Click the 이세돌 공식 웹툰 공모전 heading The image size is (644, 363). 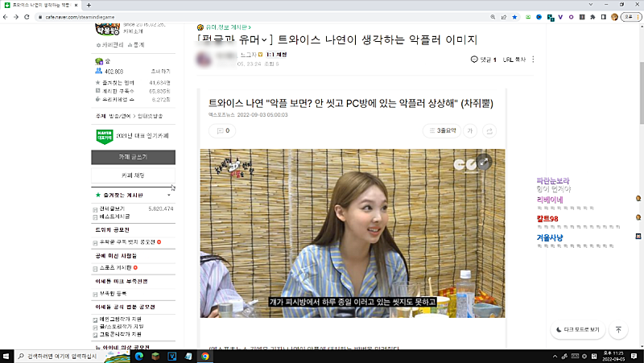tap(125, 307)
